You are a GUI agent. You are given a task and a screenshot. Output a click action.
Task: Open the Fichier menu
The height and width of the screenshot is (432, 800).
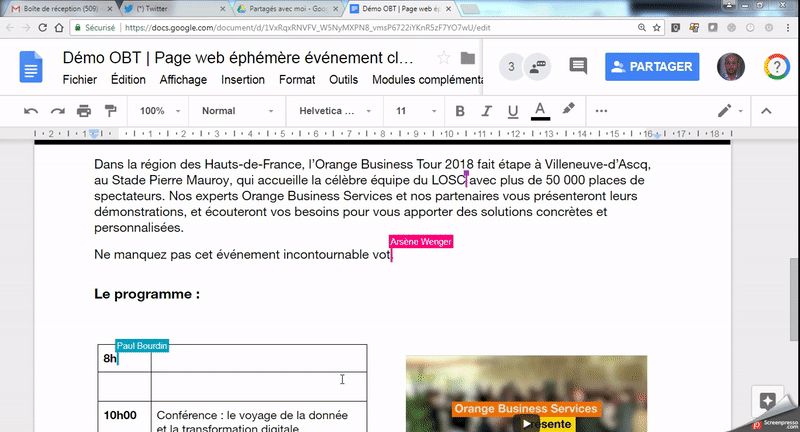click(80, 80)
